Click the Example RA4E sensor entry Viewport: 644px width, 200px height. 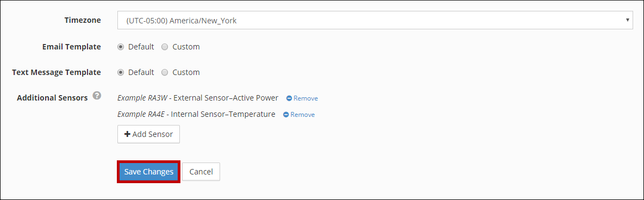point(196,114)
